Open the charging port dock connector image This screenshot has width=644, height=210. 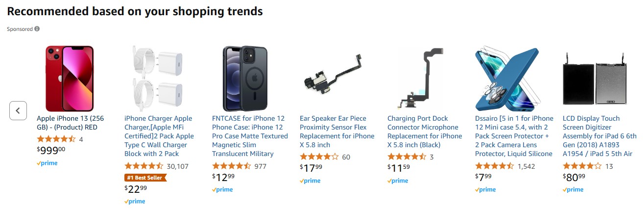pyautogui.click(x=420, y=79)
